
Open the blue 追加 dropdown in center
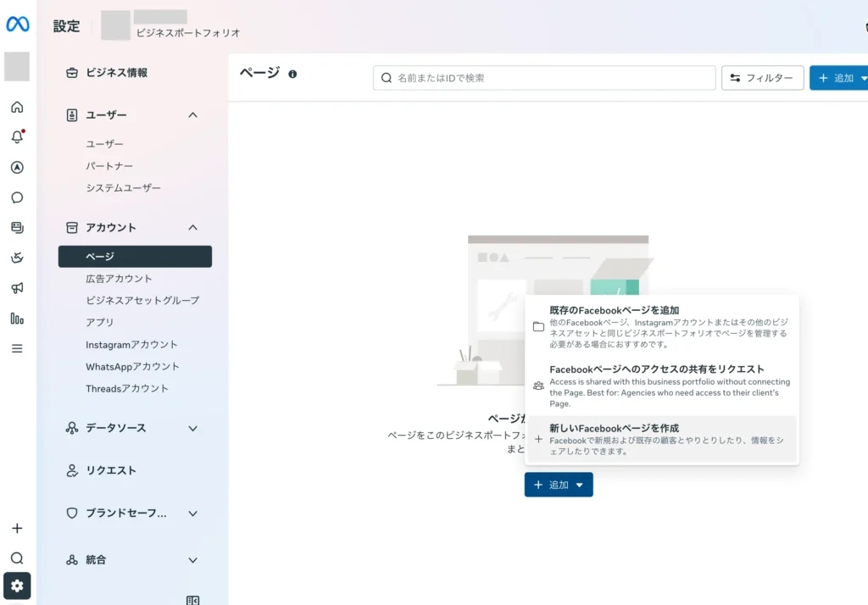coord(559,485)
